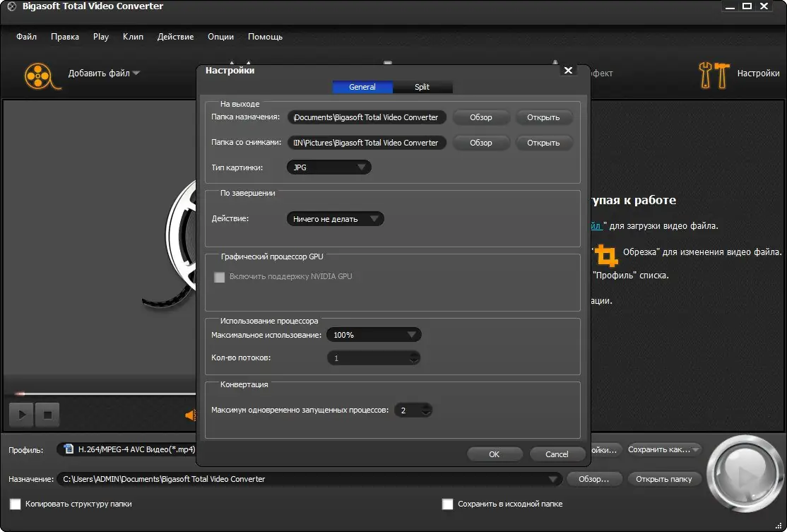Click Обзор for Папка со снимками
Image resolution: width=787 pixels, height=532 pixels.
[x=481, y=143]
